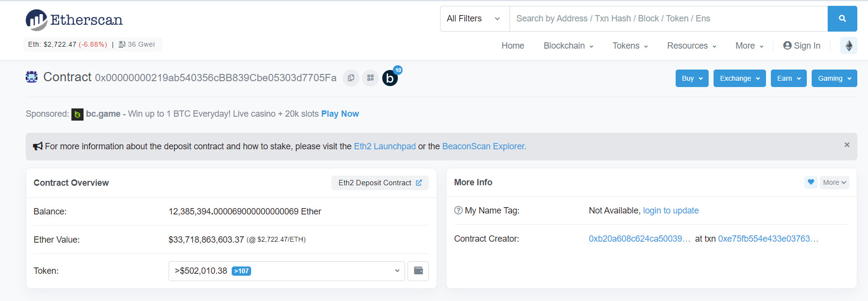Open More options in More Info panel
Screen dimensions: 868x301
[834, 182]
